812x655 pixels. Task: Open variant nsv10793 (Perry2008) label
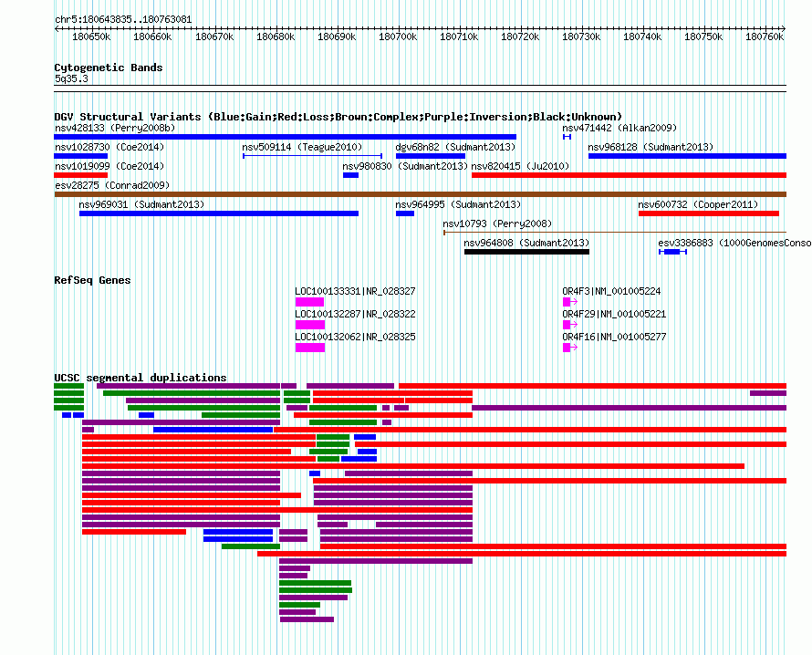497,224
